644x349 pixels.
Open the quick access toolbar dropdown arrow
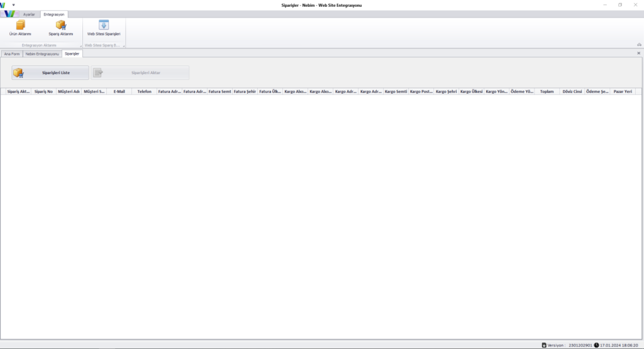click(14, 4)
